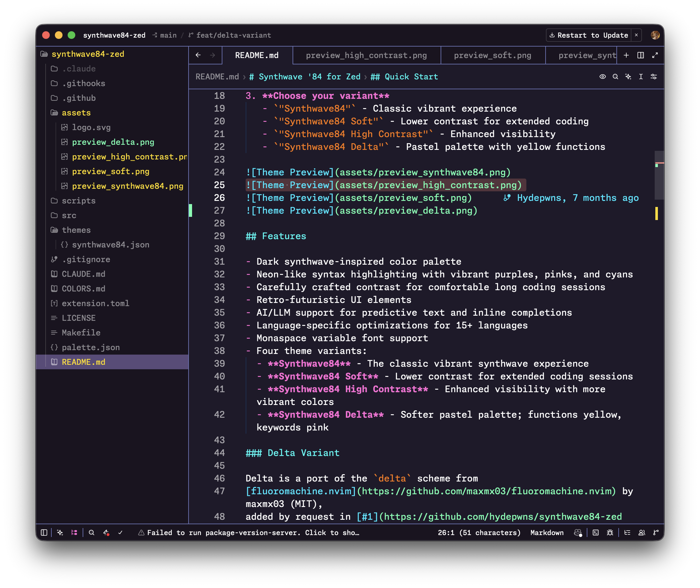Open the feat/delta-variant branch picker
The width and height of the screenshot is (700, 588).
coord(230,35)
